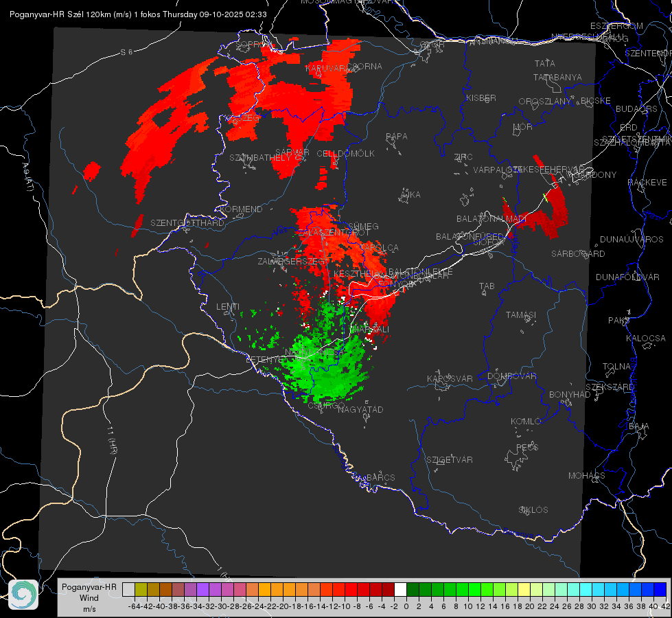Click the MOR town label
Viewport: 672px width, 618px height.
coord(523,127)
